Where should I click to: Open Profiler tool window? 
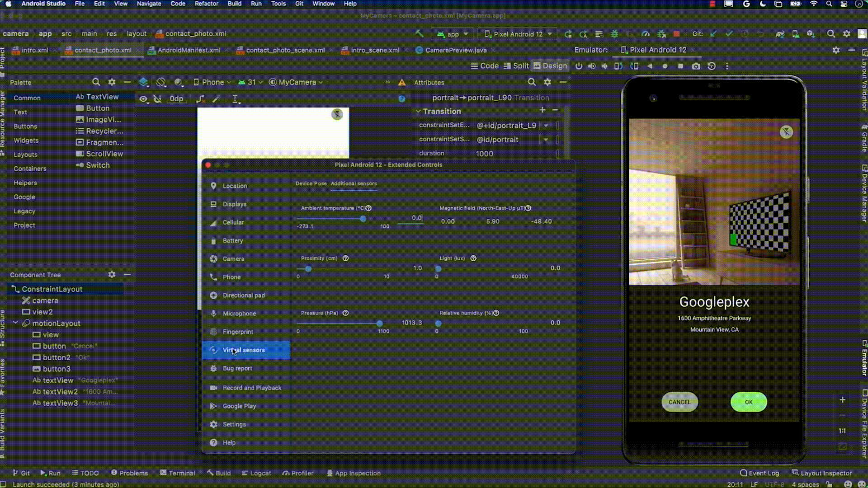click(297, 473)
